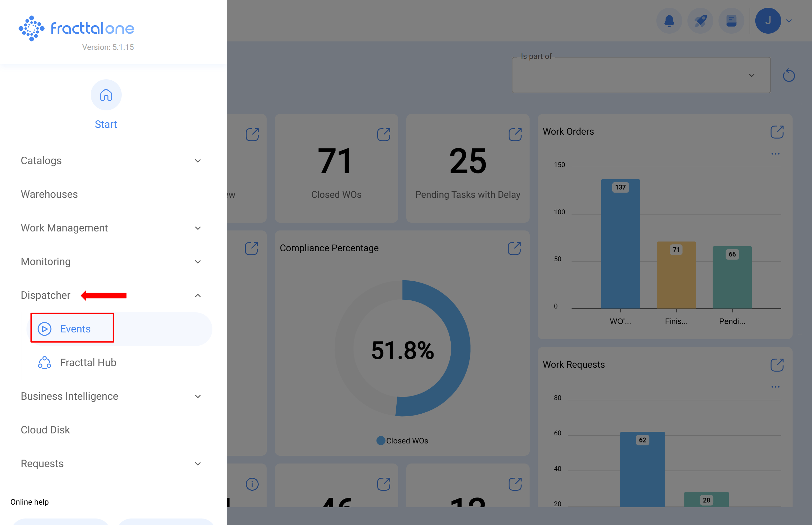Open the Work Orders options menu dots
The width and height of the screenshot is (812, 525).
tap(775, 153)
